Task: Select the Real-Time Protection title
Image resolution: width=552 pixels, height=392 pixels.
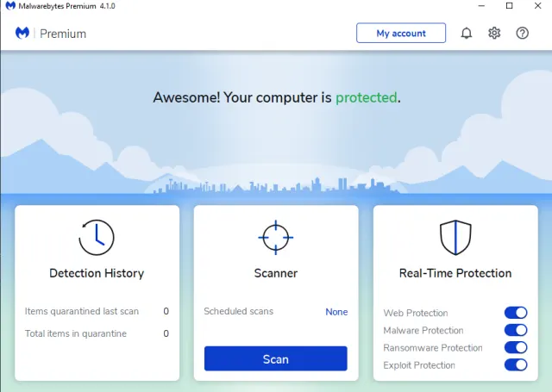Action: (x=455, y=273)
